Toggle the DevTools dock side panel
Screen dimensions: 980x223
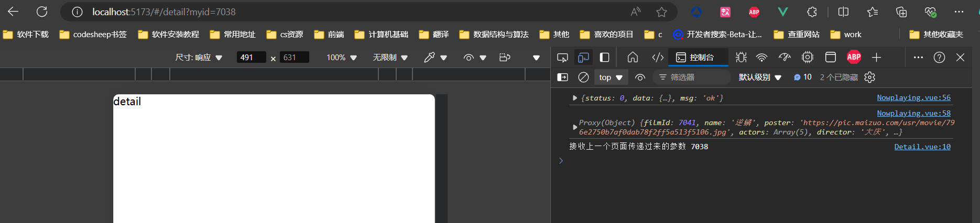[x=604, y=57]
